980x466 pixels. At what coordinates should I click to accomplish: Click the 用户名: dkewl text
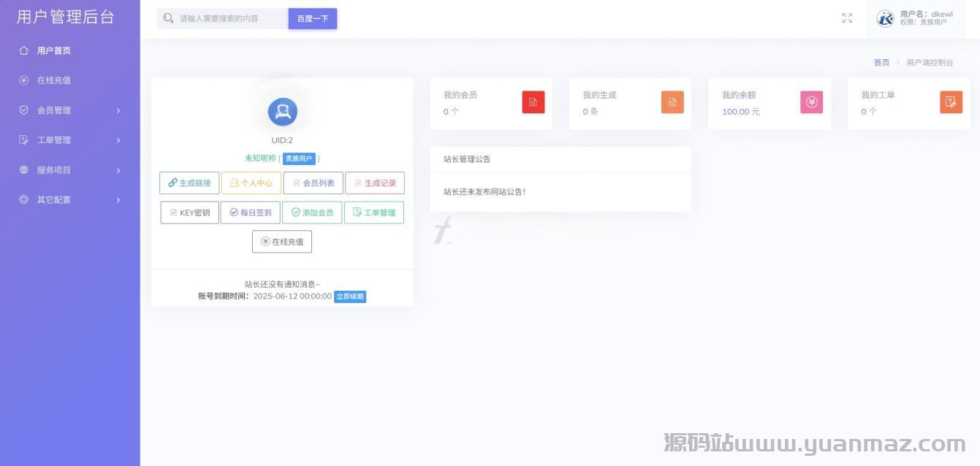coord(926,14)
